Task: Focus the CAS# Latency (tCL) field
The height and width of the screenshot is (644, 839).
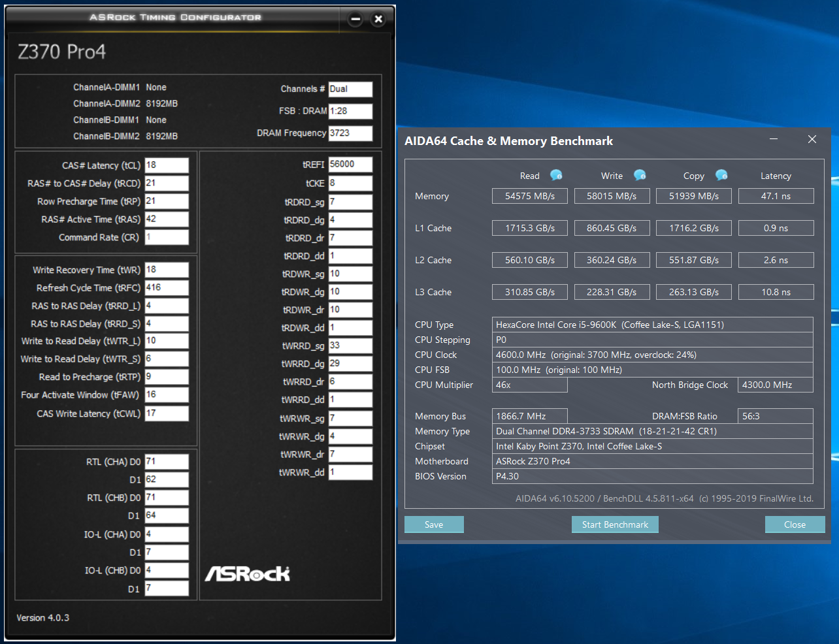Action: coord(167,165)
